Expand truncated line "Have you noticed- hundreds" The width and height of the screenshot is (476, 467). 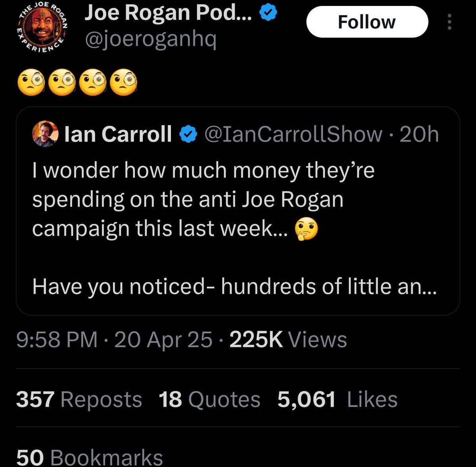pos(234,286)
